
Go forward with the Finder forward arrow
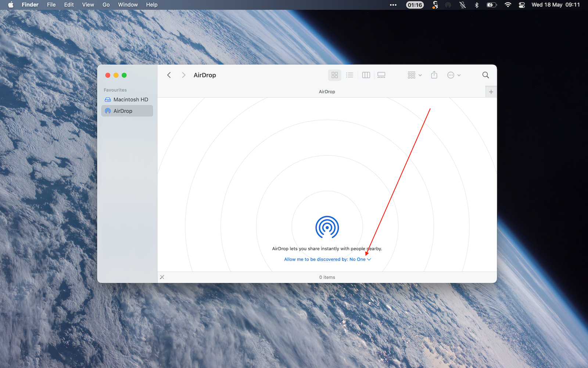183,75
